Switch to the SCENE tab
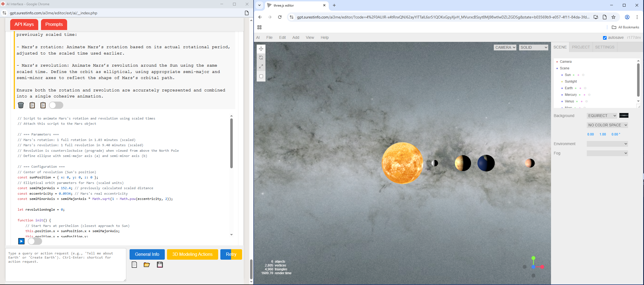The width and height of the screenshot is (644, 285). [560, 47]
